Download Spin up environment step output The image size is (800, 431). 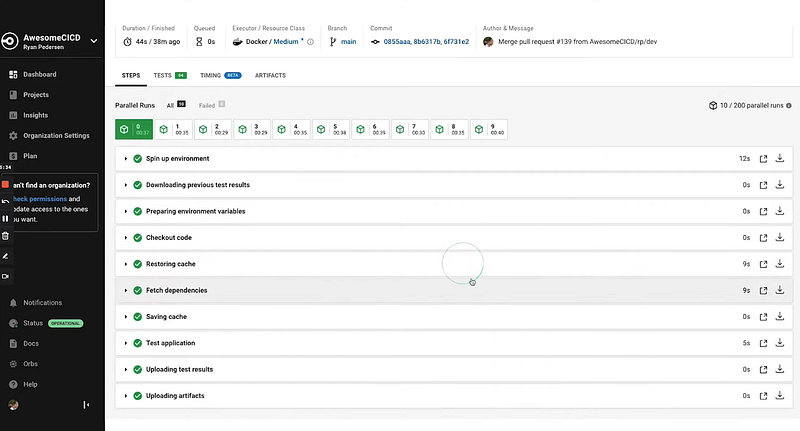780,159
